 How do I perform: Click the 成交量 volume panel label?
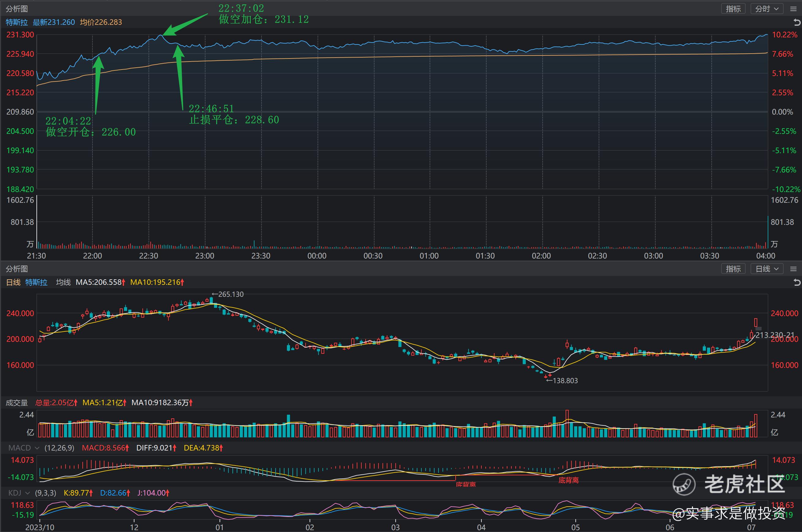[x=17, y=403]
